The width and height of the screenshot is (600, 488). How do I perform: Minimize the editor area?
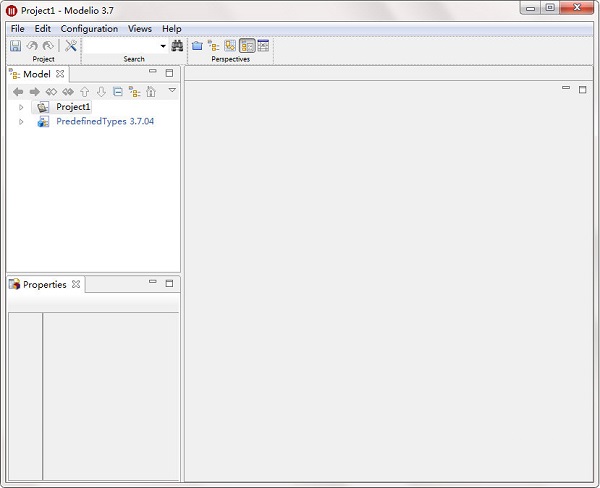pyautogui.click(x=566, y=88)
